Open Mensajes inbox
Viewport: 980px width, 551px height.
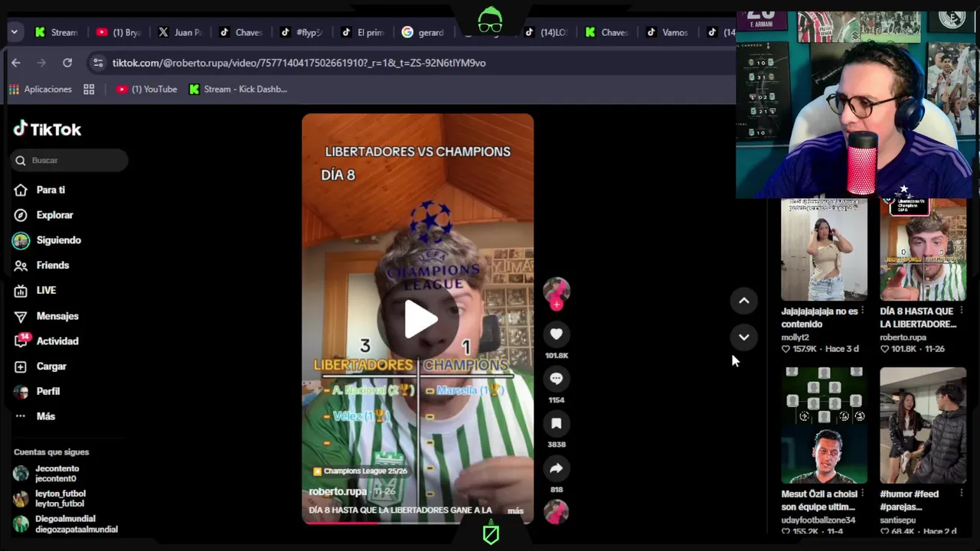(x=57, y=316)
